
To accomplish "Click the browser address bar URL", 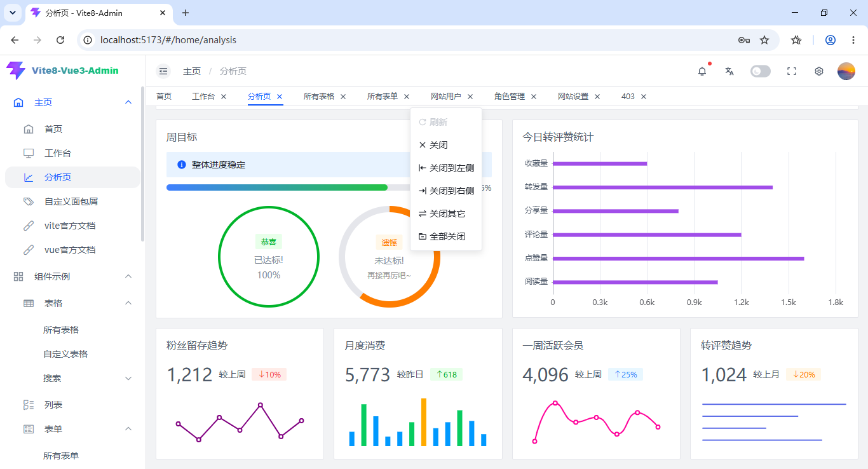I will (x=168, y=40).
